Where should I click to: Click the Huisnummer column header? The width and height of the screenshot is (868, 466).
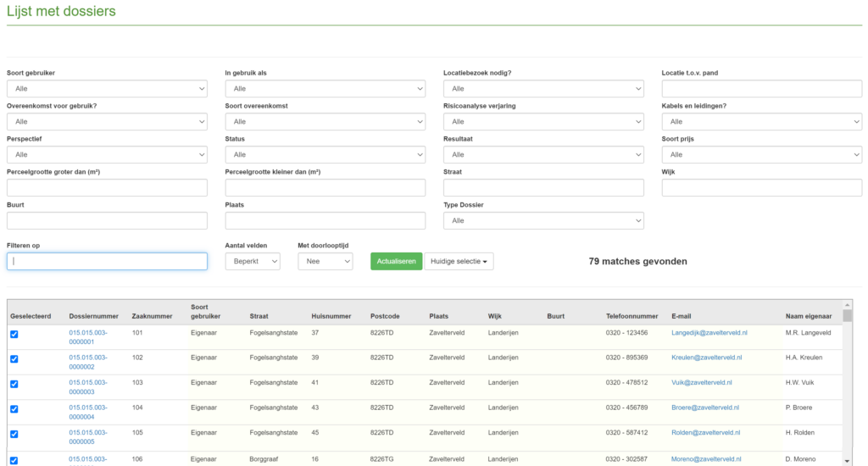(x=331, y=316)
